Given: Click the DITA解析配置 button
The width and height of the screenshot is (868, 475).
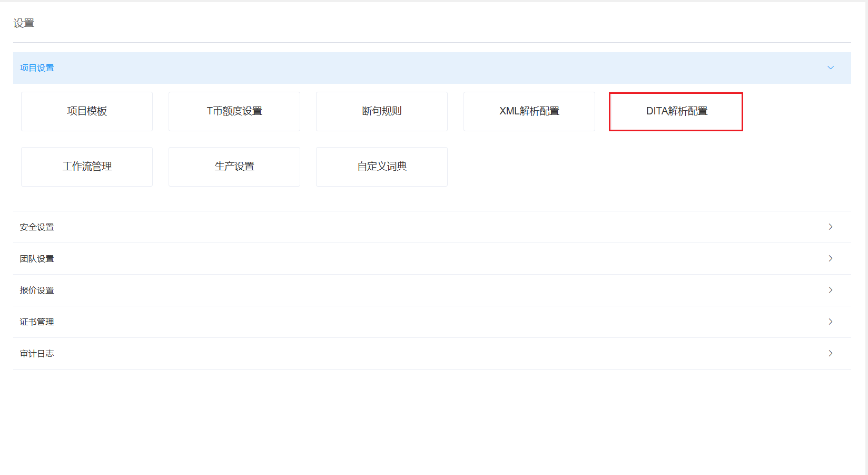Looking at the screenshot, I should tap(676, 111).
